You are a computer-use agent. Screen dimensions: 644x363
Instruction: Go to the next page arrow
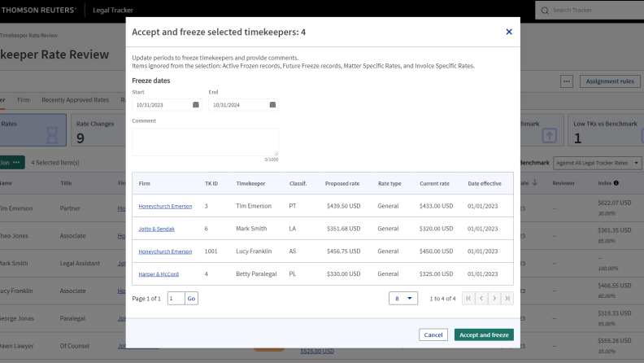[494, 299]
